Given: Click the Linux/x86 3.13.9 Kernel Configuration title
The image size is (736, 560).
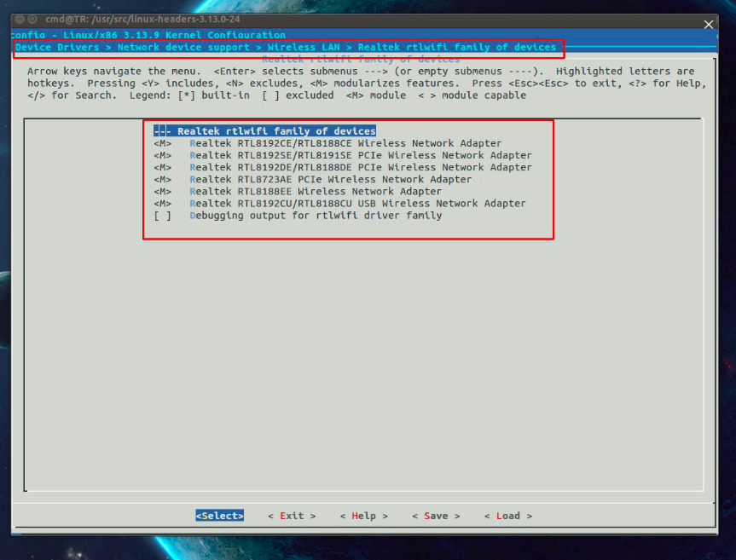Looking at the screenshot, I should tap(174, 35).
